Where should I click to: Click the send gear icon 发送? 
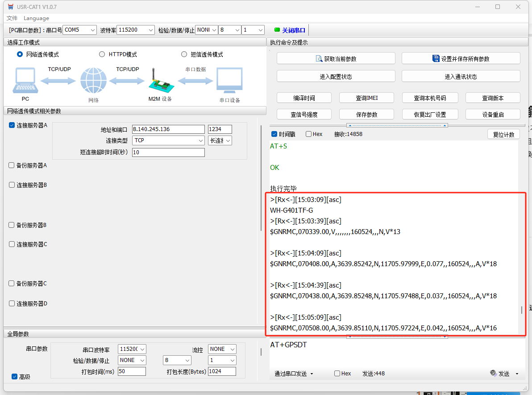coord(493,373)
